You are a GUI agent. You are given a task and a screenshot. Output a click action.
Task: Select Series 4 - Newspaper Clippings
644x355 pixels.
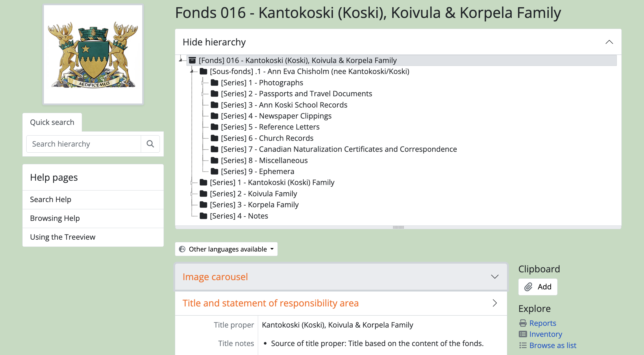pos(295,116)
